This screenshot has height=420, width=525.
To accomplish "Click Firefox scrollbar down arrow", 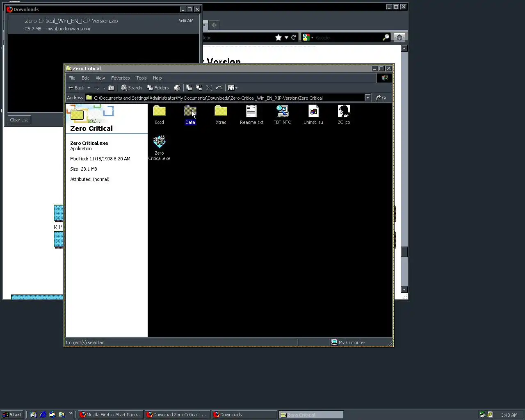I will click(404, 290).
